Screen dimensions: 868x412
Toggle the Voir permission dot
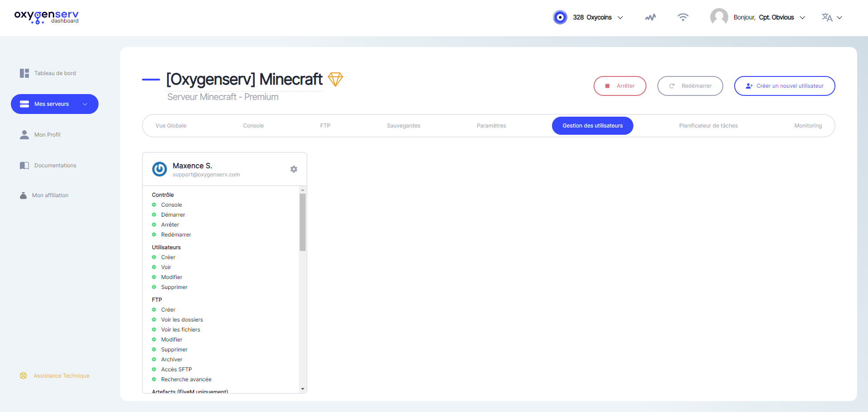pyautogui.click(x=154, y=267)
